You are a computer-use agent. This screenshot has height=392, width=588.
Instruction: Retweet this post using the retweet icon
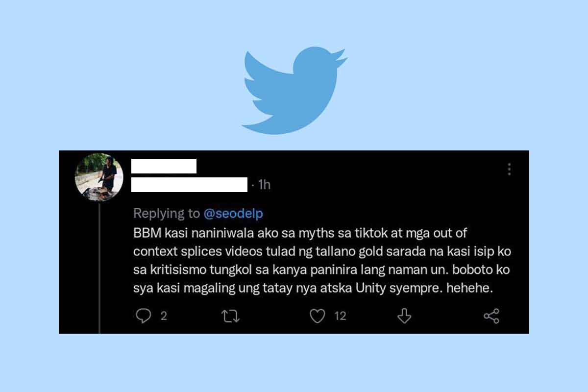tap(230, 317)
